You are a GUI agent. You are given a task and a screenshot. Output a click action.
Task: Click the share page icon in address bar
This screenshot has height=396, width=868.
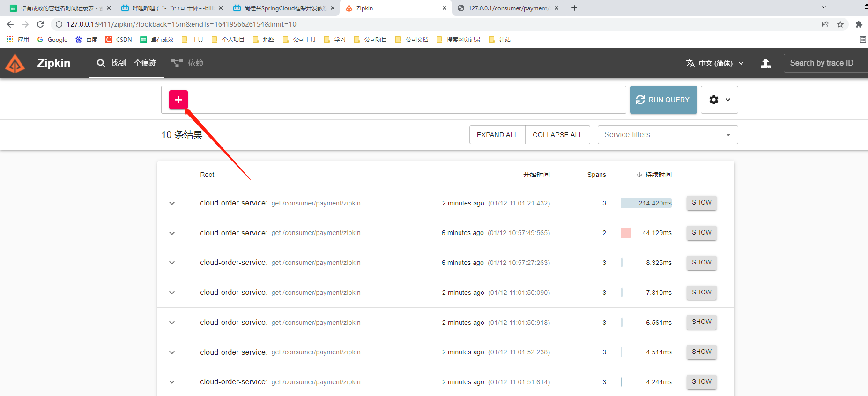[825, 24]
